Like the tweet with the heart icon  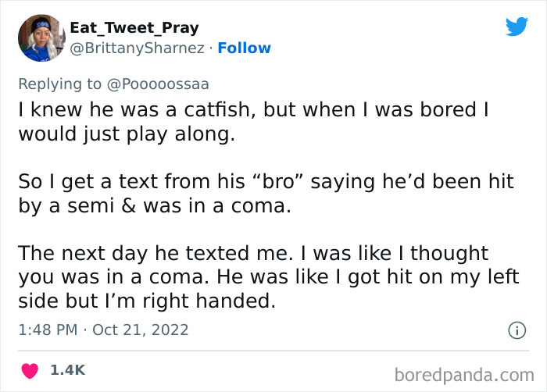(31, 369)
